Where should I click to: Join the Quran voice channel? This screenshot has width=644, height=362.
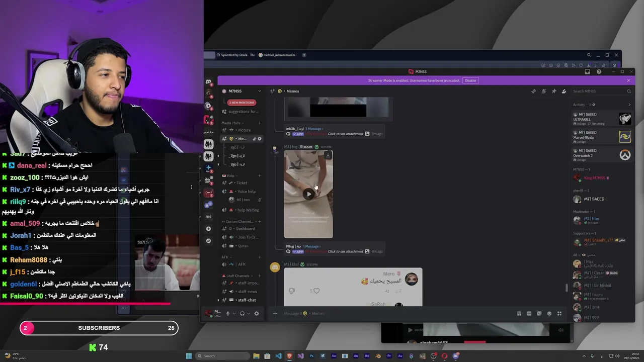click(242, 246)
